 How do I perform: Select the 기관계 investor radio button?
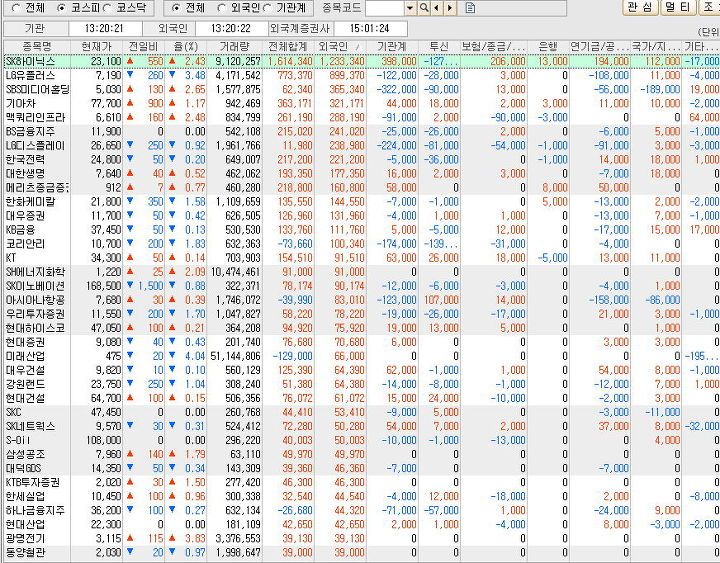coord(267,8)
